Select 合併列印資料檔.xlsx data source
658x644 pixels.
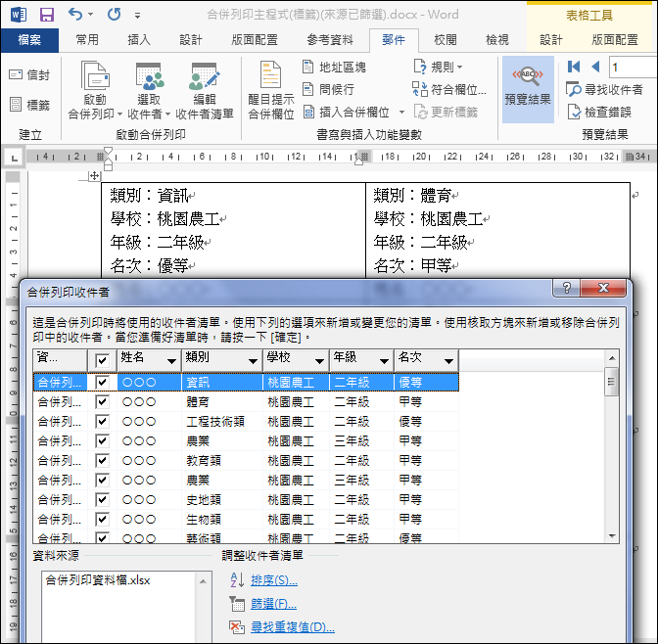(x=98, y=580)
